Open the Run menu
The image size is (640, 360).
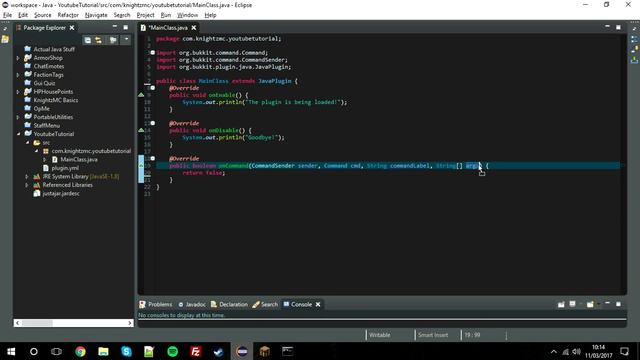click(x=166, y=15)
